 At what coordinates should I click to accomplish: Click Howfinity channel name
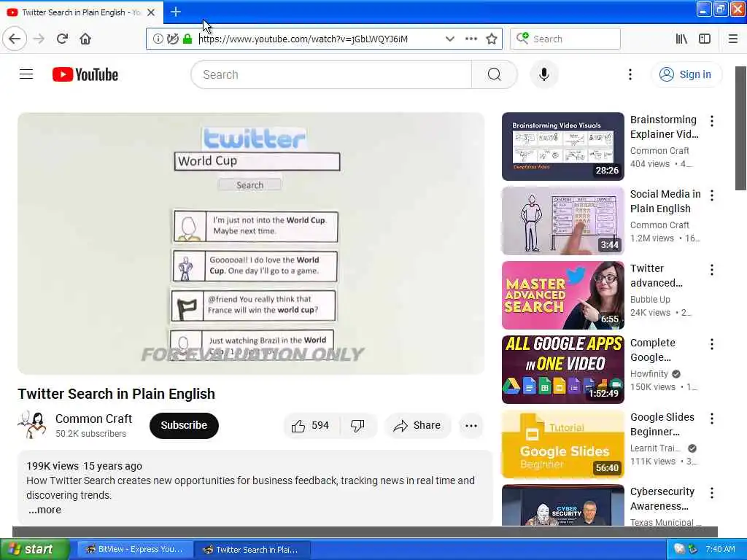(649, 374)
